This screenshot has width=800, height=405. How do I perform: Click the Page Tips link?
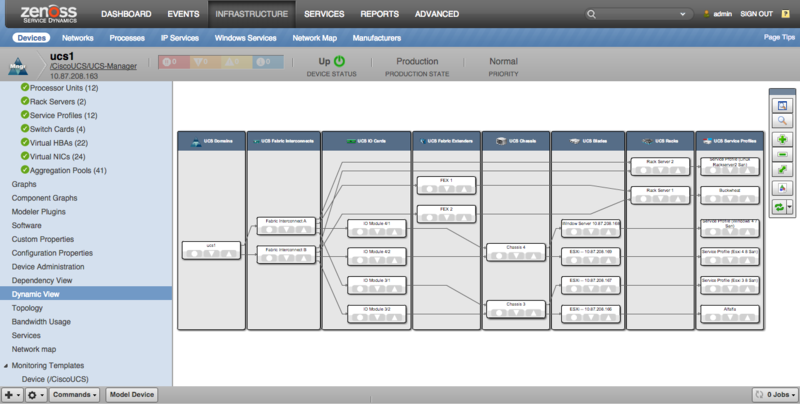point(779,37)
